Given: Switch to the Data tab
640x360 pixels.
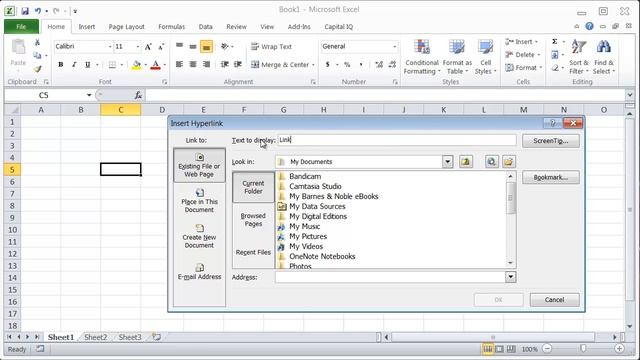Looking at the screenshot, I should tap(205, 27).
